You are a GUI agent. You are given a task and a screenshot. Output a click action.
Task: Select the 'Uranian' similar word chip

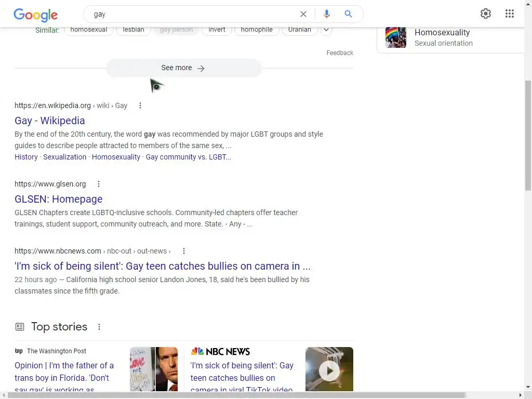click(x=300, y=30)
